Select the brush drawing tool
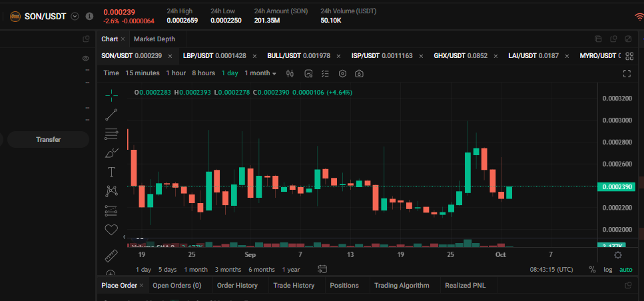Image resolution: width=644 pixels, height=301 pixels. click(x=111, y=152)
